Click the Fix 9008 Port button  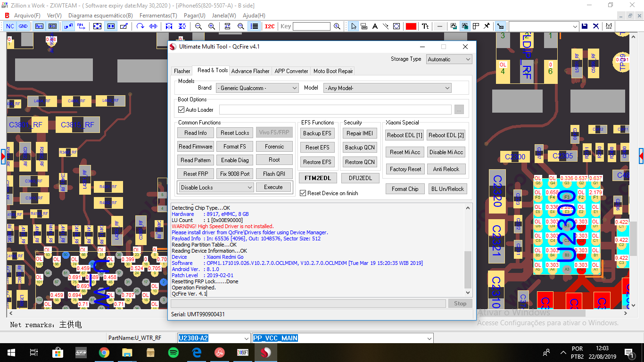[x=235, y=174]
